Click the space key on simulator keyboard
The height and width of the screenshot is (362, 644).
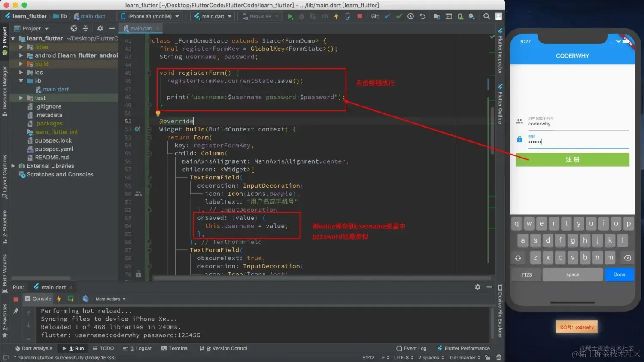pyautogui.click(x=573, y=274)
